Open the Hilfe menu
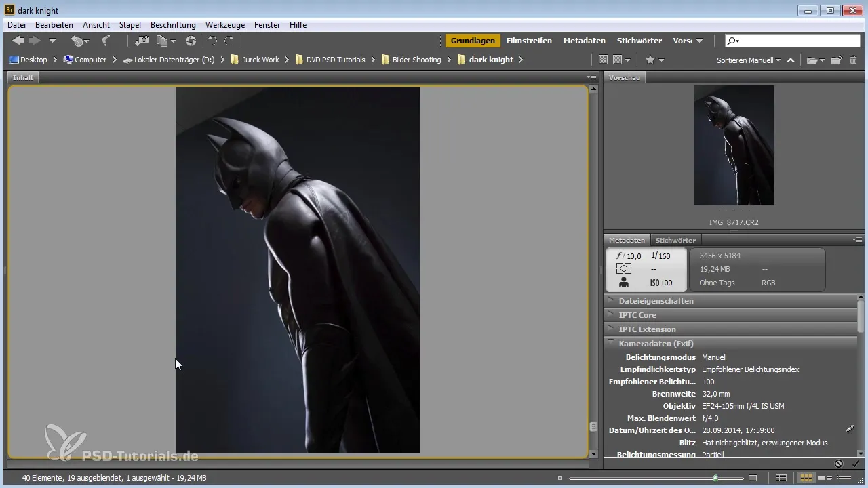Image resolution: width=868 pixels, height=488 pixels. (x=298, y=25)
